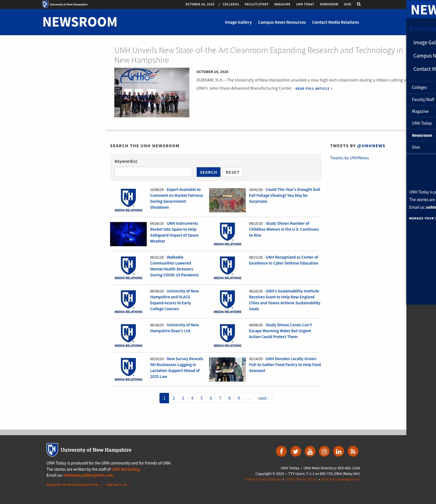Screen dimensions: 436x504
Task: Click the pagination next link
Action: click(x=263, y=398)
